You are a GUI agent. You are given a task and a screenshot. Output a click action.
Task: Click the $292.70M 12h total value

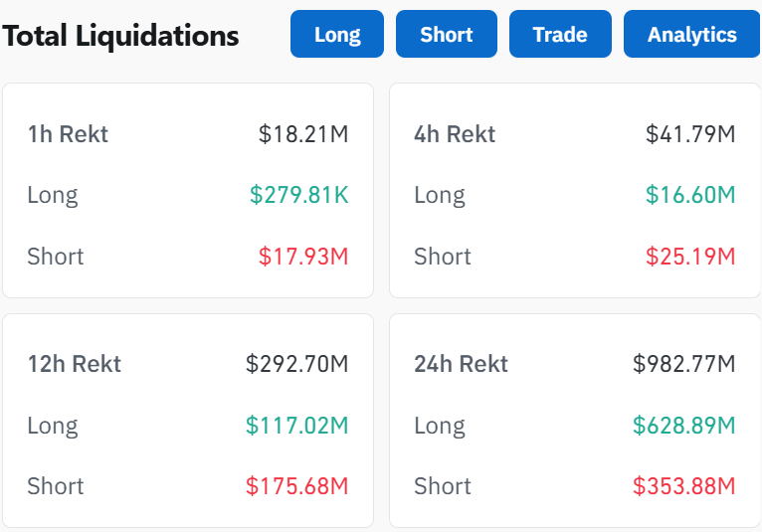pos(297,364)
